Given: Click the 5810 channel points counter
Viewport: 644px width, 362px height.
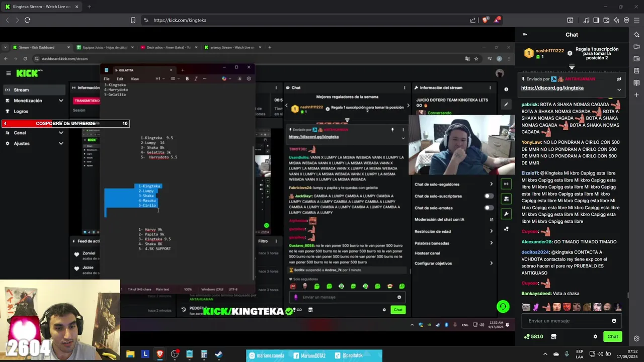Looking at the screenshot, I should [x=533, y=336].
